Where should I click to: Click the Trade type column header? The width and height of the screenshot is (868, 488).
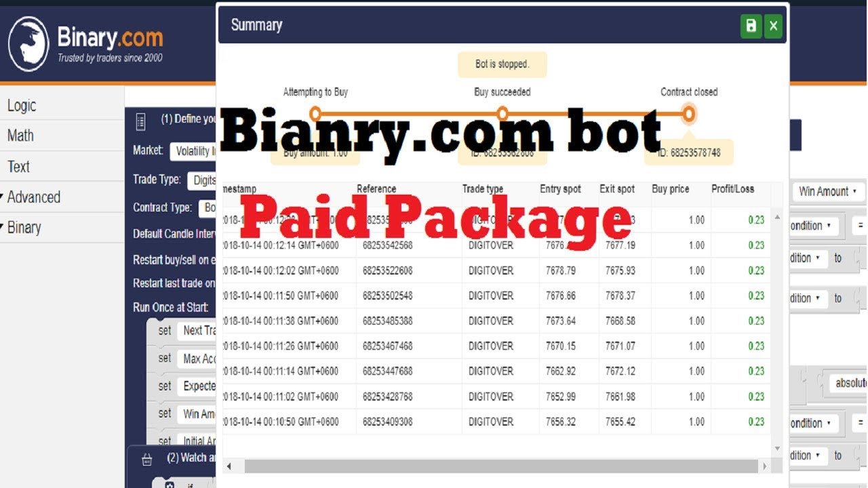(x=484, y=189)
